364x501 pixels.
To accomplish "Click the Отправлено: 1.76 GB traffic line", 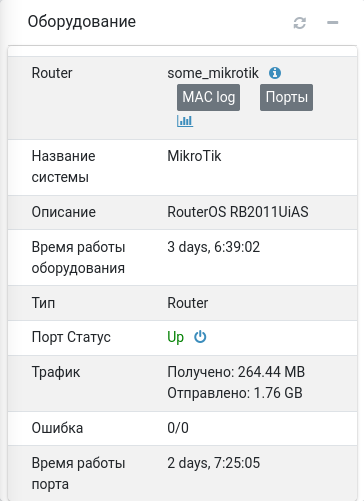I will [235, 393].
